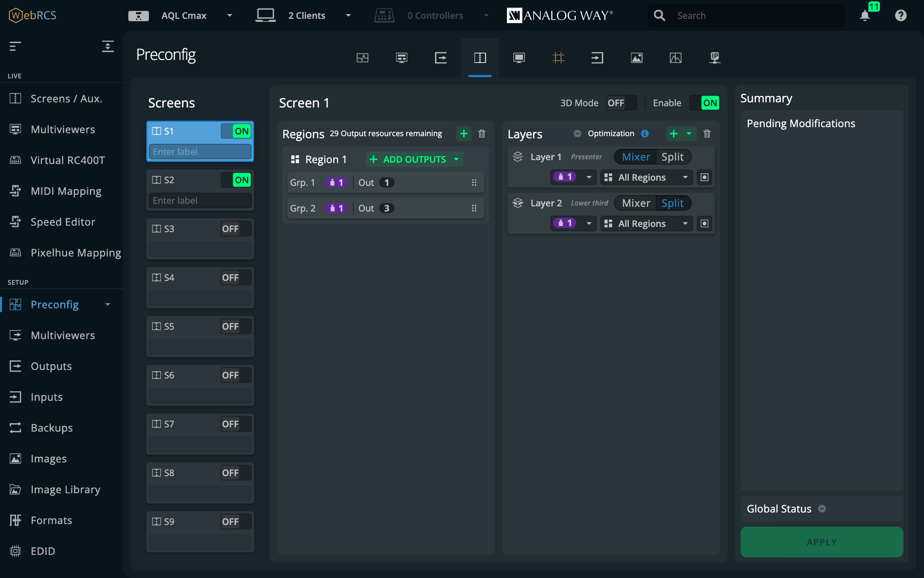Disable screen S2 toggle
The image size is (924, 578).
tap(236, 180)
